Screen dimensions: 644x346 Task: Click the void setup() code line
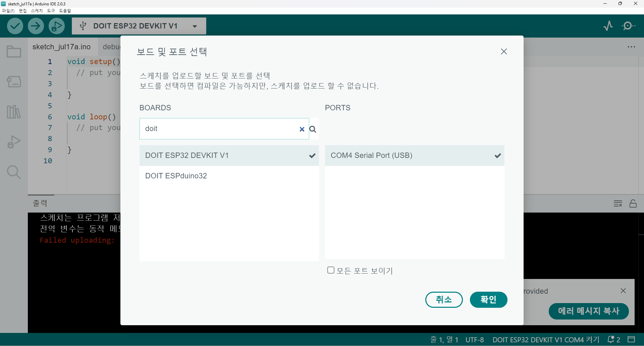(94, 62)
